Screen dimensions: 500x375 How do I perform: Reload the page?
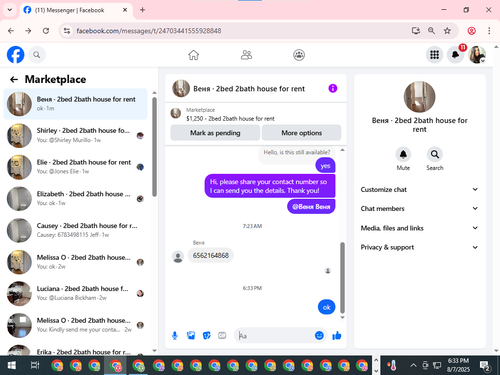pos(46,31)
